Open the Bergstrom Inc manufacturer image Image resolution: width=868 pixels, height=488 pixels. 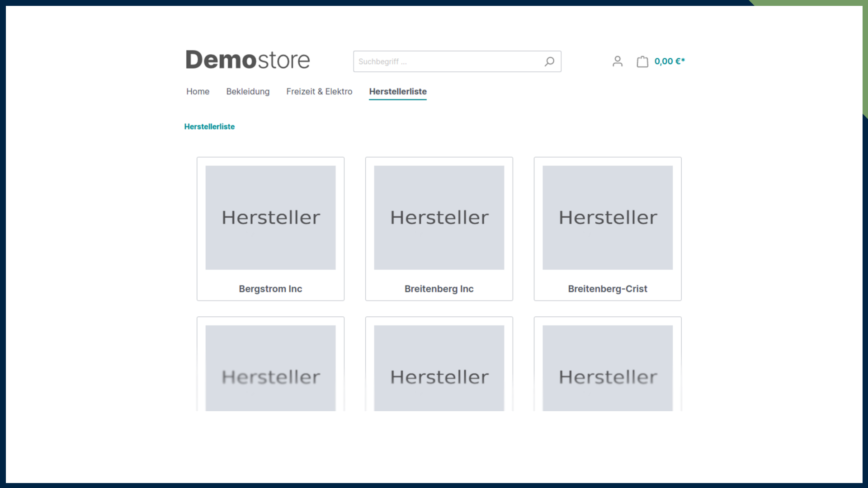coord(270,217)
